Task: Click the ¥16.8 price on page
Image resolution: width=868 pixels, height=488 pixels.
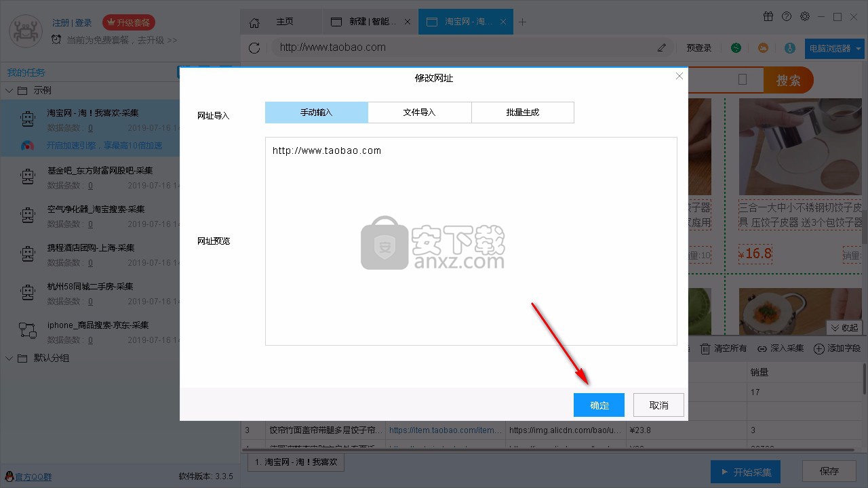Action: (755, 253)
